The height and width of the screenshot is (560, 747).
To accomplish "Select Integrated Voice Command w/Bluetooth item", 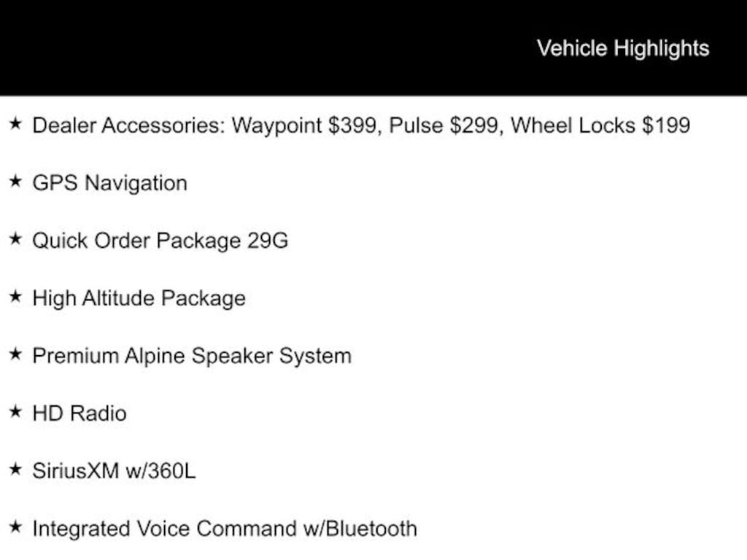I will (x=225, y=529).
